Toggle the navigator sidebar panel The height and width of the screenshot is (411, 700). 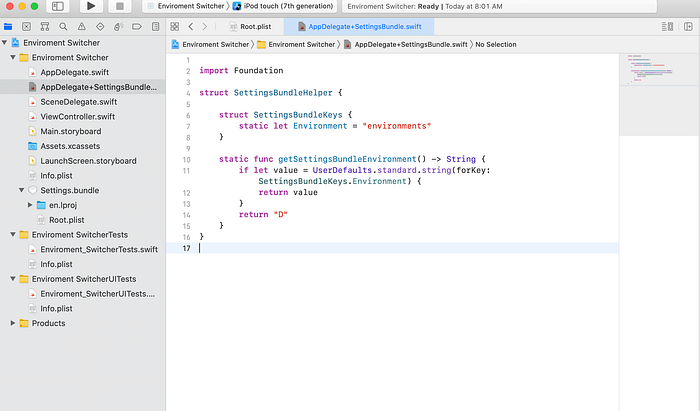click(58, 6)
